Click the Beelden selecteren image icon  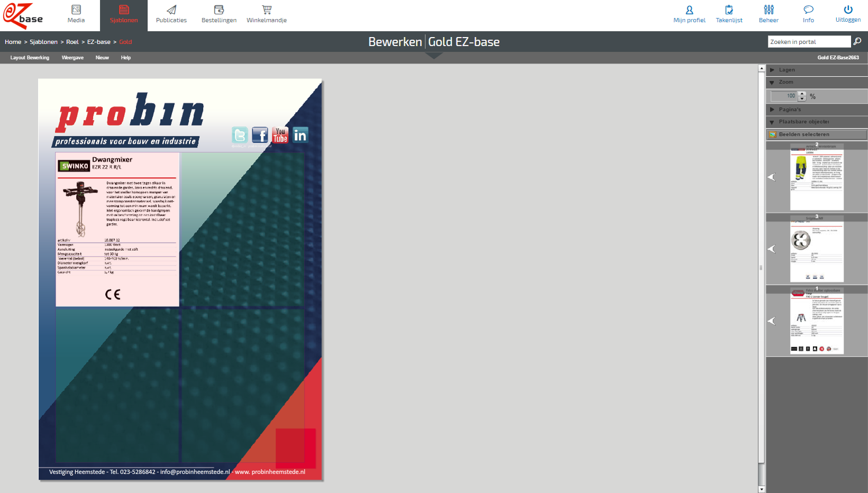tap(772, 134)
